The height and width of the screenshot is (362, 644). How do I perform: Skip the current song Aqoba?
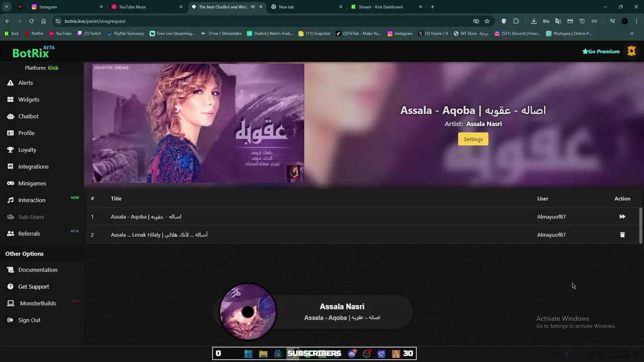[622, 217]
